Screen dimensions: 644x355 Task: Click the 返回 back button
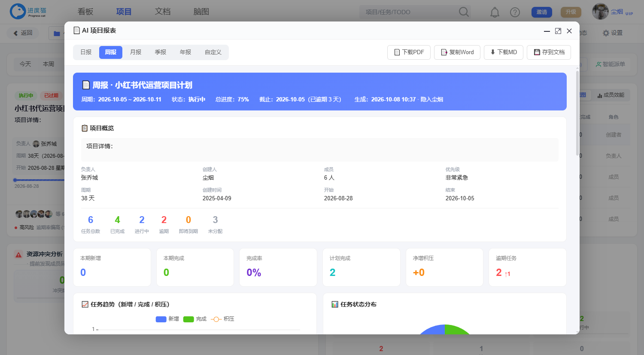coord(23,33)
